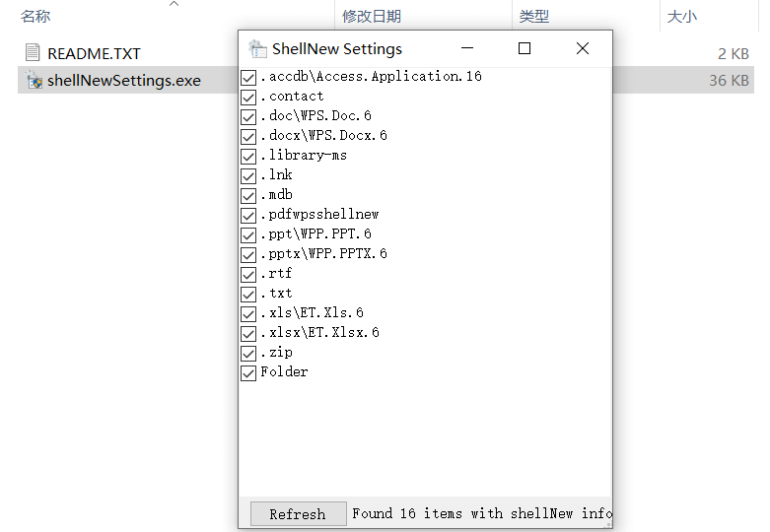Click the 2 KB size of README.TXT
This screenshot has height=532, width=770.
[734, 53]
